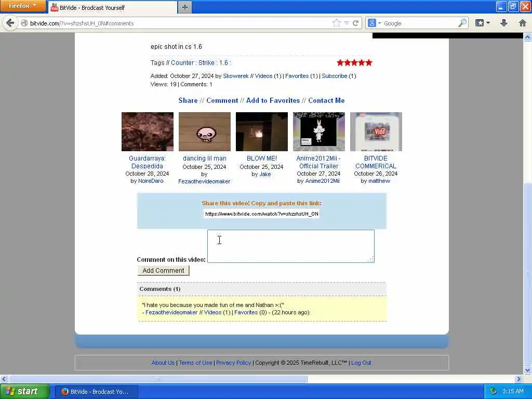Click horizontal scrollbar right arrow
532x399 pixels.
point(518,379)
